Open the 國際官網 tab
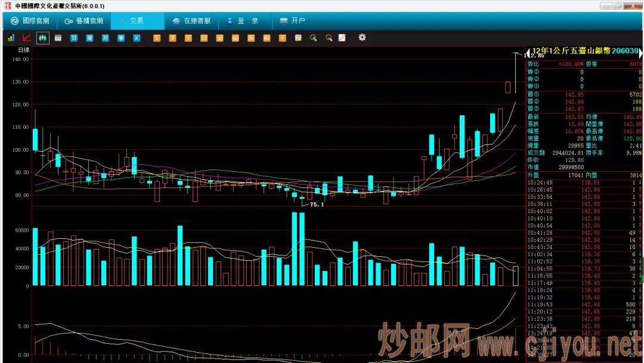The image size is (644, 363). pos(30,21)
